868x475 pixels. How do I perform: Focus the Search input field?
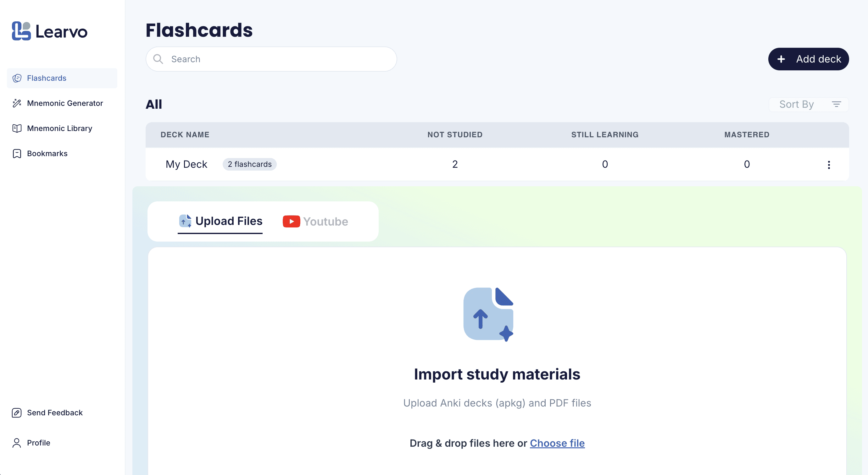(280, 59)
